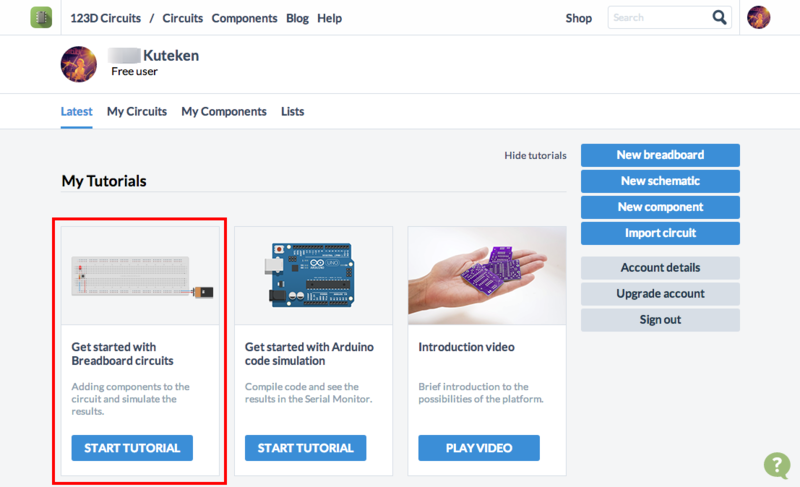Open the Help menu item
This screenshot has width=800, height=487.
point(330,18)
